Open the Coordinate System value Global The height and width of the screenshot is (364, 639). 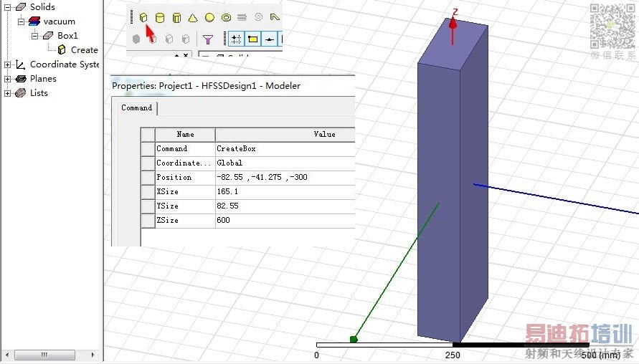285,163
